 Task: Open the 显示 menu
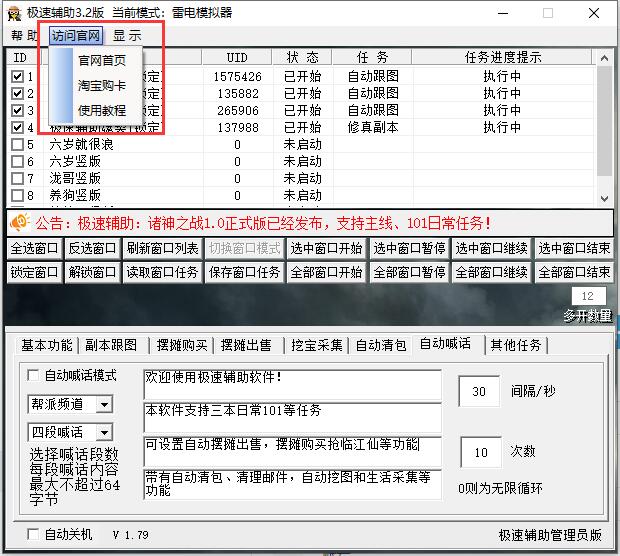pyautogui.click(x=127, y=36)
